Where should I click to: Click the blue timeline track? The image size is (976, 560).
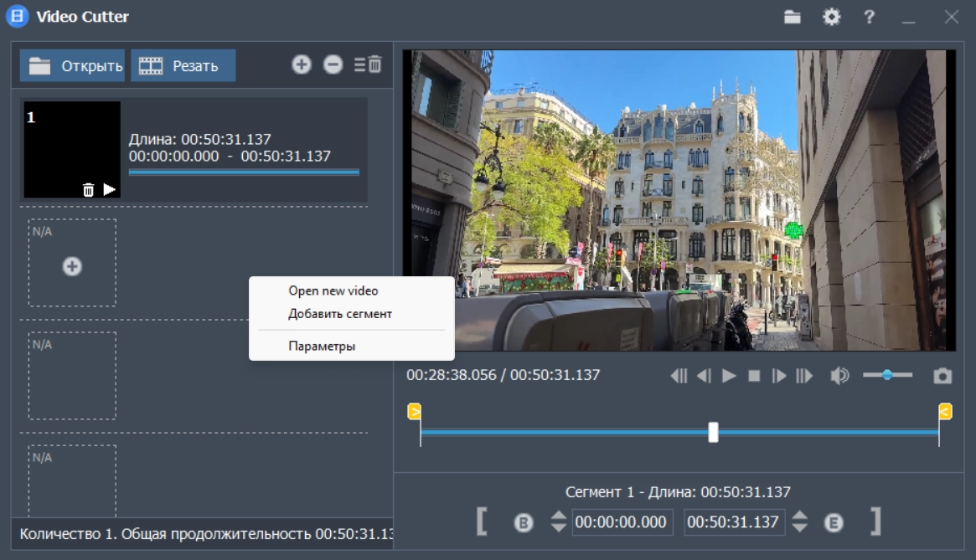click(x=679, y=432)
